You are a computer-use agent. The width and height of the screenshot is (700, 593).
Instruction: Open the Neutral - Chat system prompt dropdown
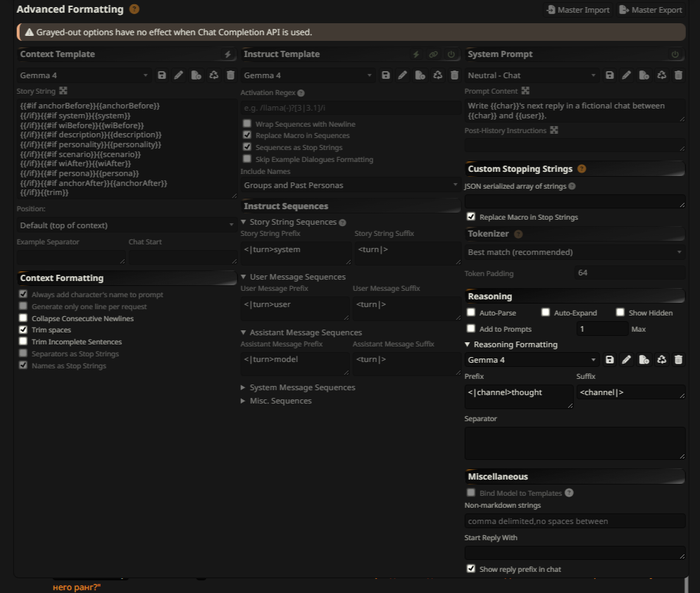[532, 75]
